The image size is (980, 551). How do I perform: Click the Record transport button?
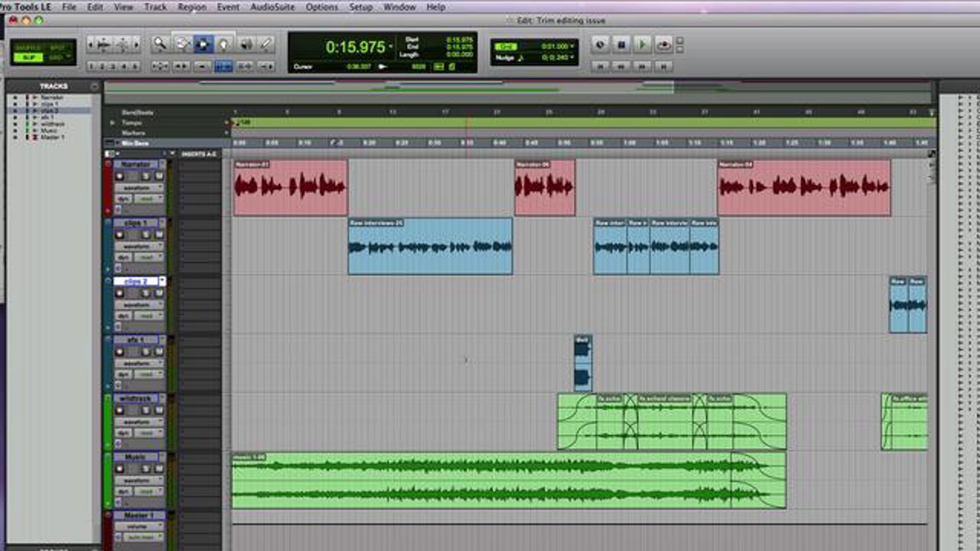[x=664, y=44]
